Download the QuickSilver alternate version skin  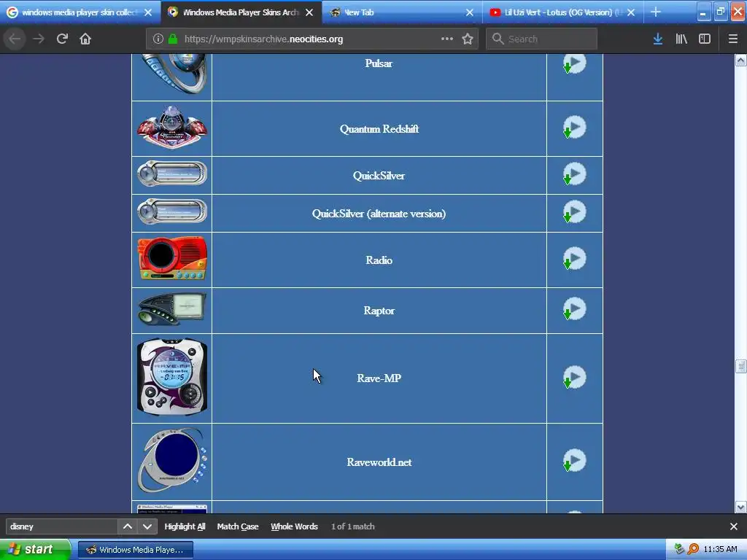click(x=575, y=212)
